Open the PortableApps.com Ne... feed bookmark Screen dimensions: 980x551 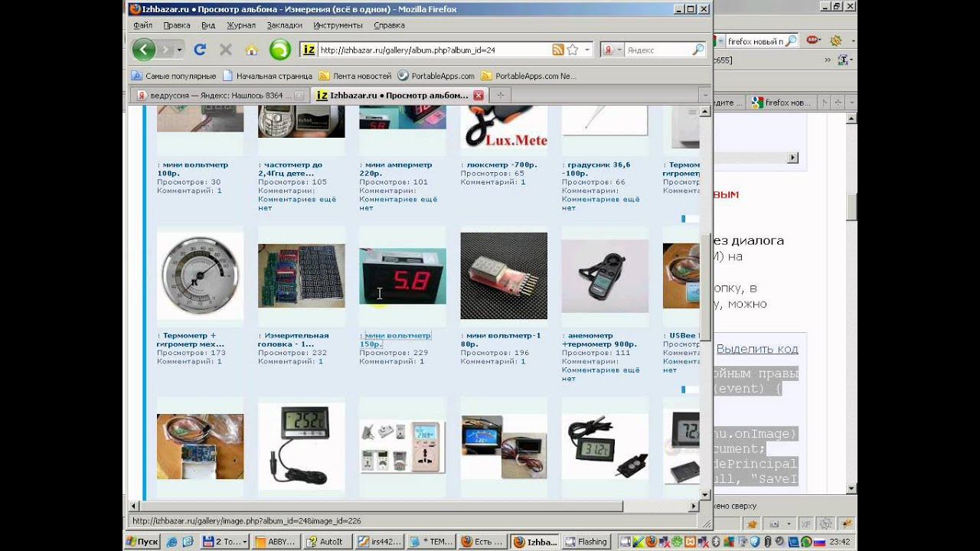[529, 76]
